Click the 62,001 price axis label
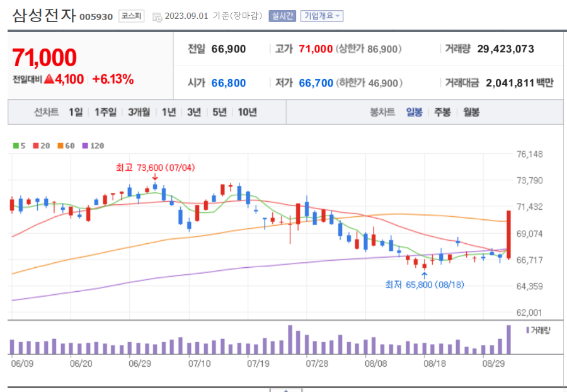Screen dimensions: 567x392 (x=529, y=313)
